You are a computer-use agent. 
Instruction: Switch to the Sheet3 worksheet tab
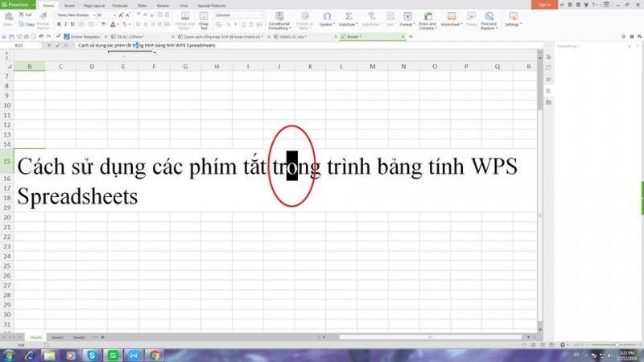pos(78,337)
